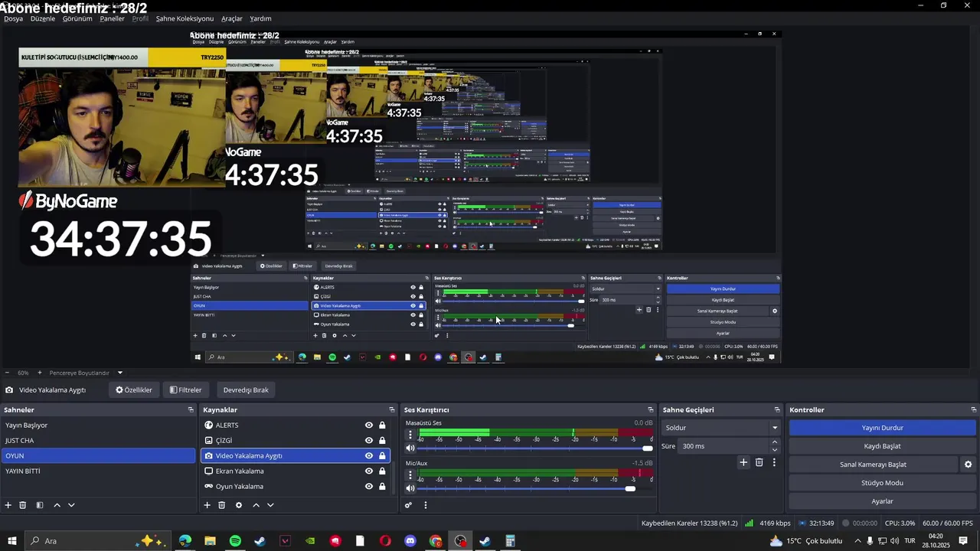Zoom in the preview with the plus icon
This screenshot has width=980, height=551.
(40, 373)
